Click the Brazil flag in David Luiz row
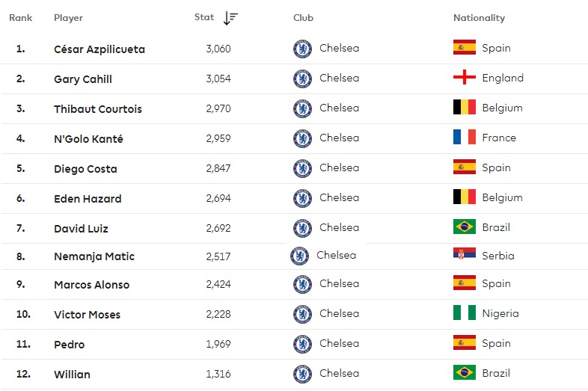Viewport: 588px width, 391px height. [465, 227]
